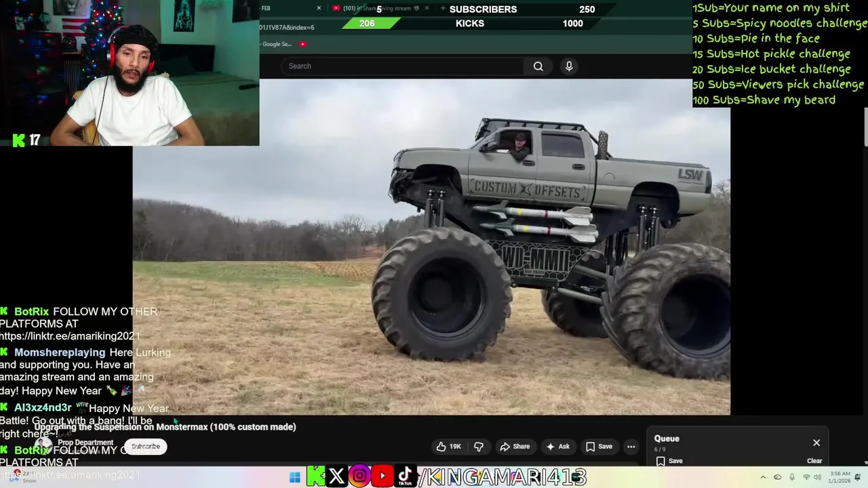Click the red YouTube icon in taskbar
868x488 pixels.
382,476
